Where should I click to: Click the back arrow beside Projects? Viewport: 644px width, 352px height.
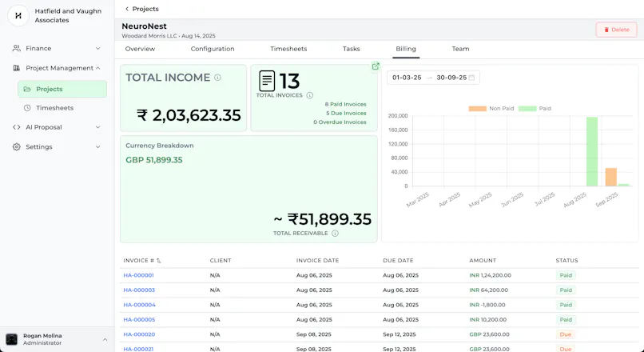(127, 9)
